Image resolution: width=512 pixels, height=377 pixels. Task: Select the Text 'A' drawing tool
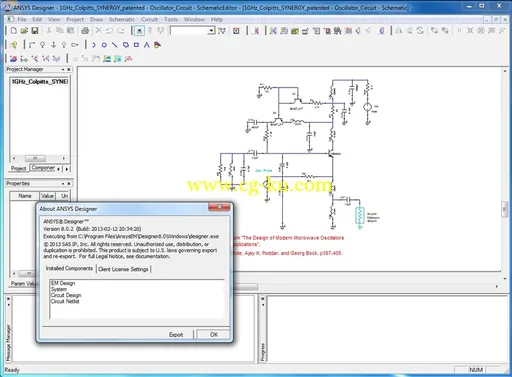(x=147, y=45)
